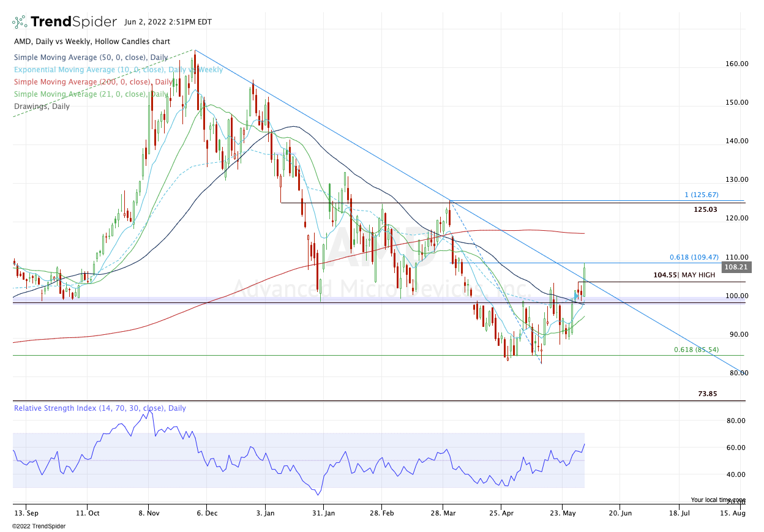Click the Your local time zone note
The image size is (764, 532).
click(718, 500)
